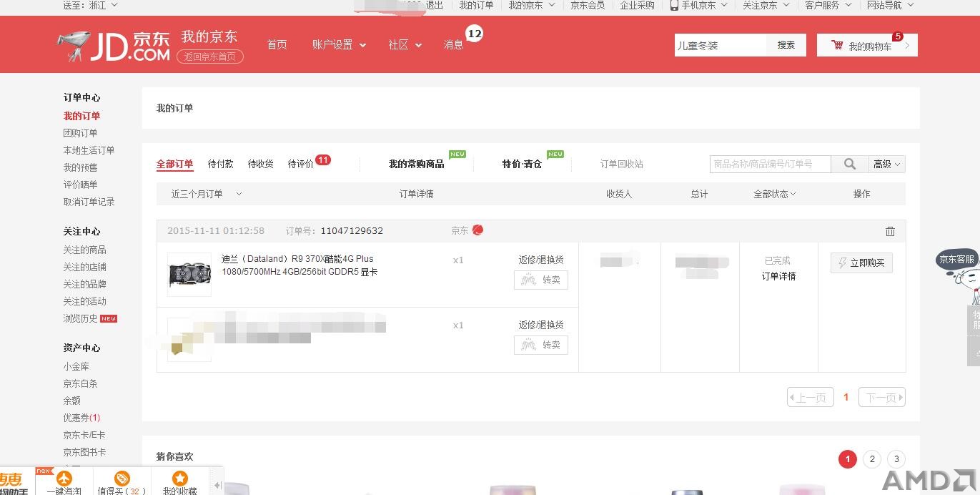Open 订单回收站 tab
The width and height of the screenshot is (980, 495).
(x=622, y=164)
